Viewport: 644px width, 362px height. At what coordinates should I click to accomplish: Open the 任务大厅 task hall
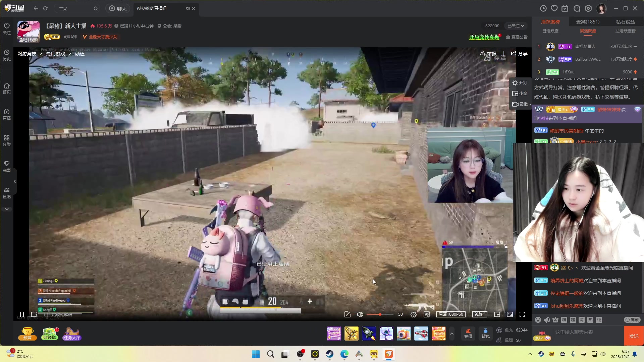[x=72, y=334]
